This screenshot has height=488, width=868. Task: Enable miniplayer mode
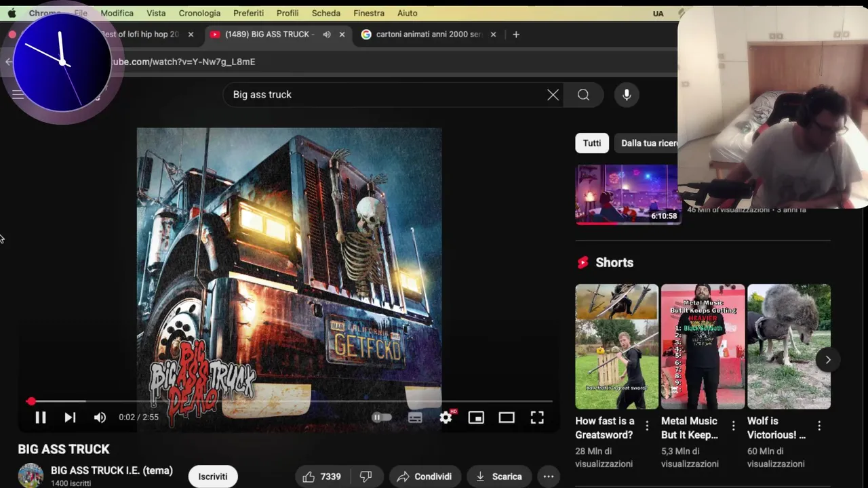coord(476,418)
